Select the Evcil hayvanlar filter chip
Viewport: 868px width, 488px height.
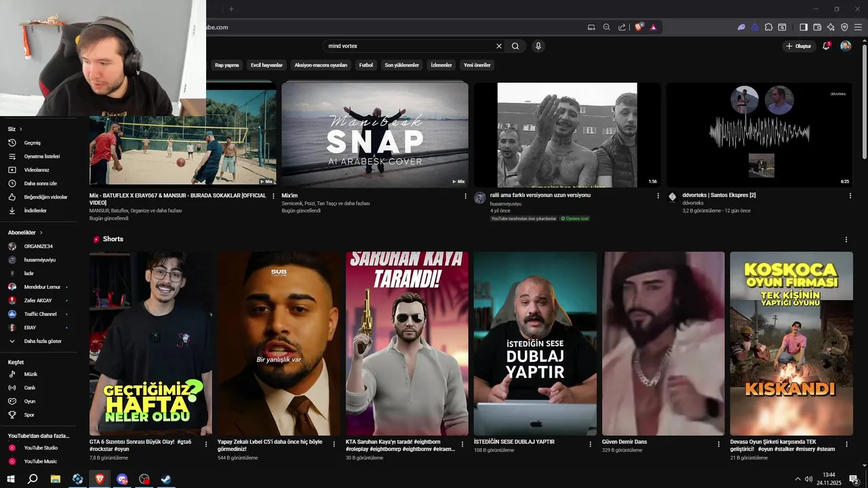tap(267, 65)
